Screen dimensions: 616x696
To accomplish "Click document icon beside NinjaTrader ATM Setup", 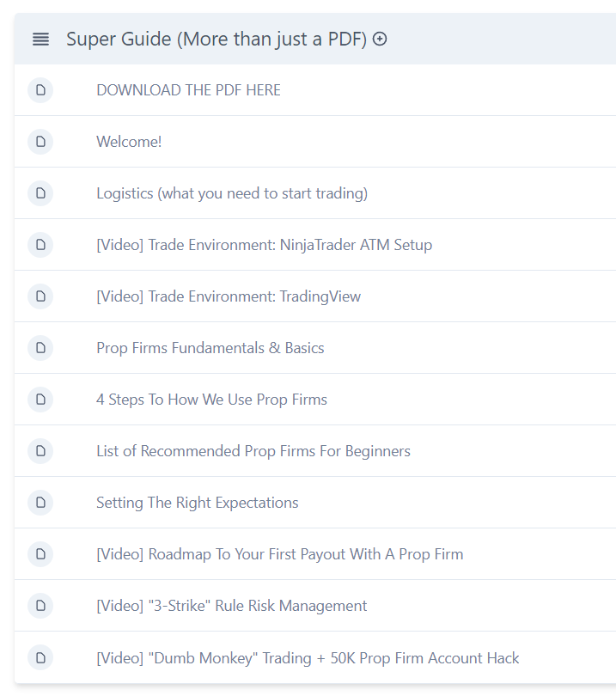I will pos(40,245).
